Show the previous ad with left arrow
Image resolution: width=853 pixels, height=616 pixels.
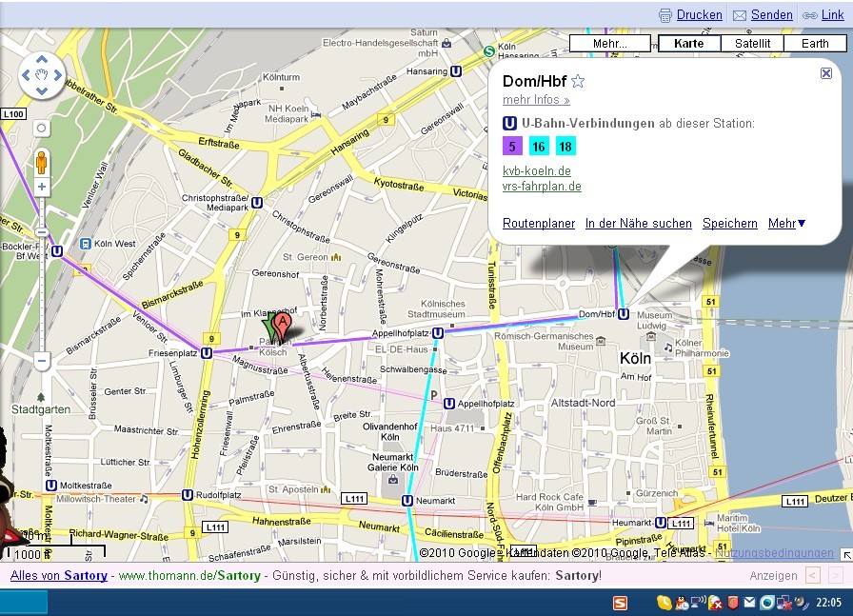[x=813, y=575]
